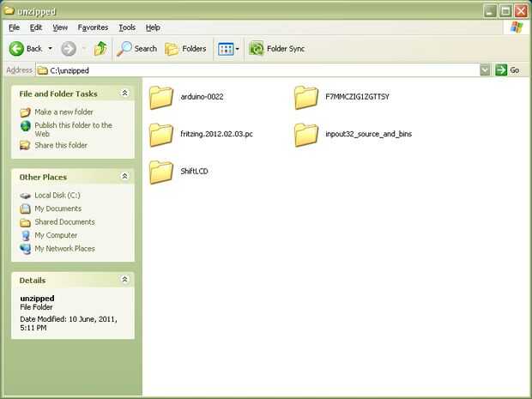Click in the C:\unzipped address field
This screenshot has height=399, width=532.
(x=258, y=70)
